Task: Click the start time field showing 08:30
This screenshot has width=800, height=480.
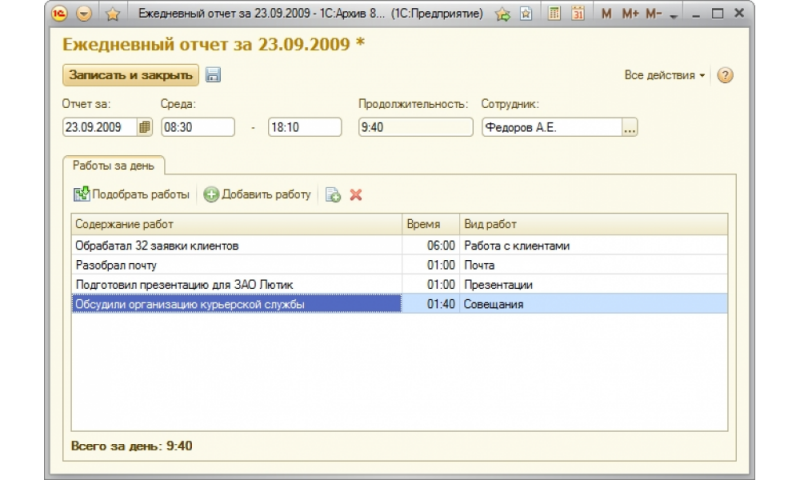Action: pyautogui.click(x=197, y=127)
